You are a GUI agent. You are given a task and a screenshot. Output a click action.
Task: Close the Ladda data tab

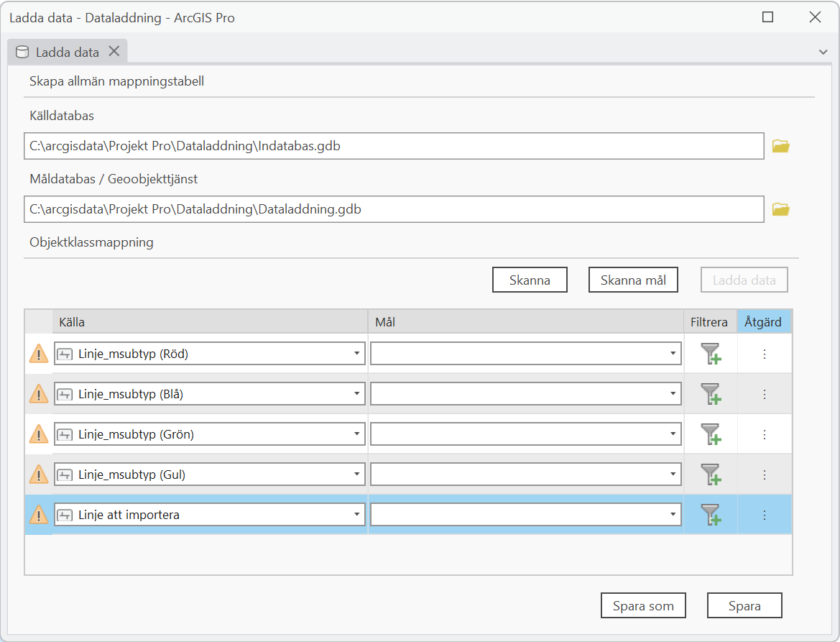pyautogui.click(x=114, y=51)
